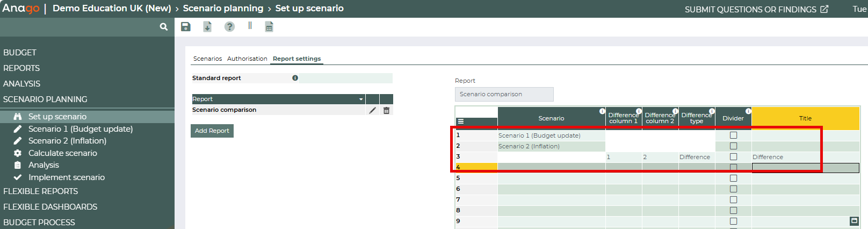Expand the Flexible Reports sidebar section
The height and width of the screenshot is (229, 868).
coord(41,191)
